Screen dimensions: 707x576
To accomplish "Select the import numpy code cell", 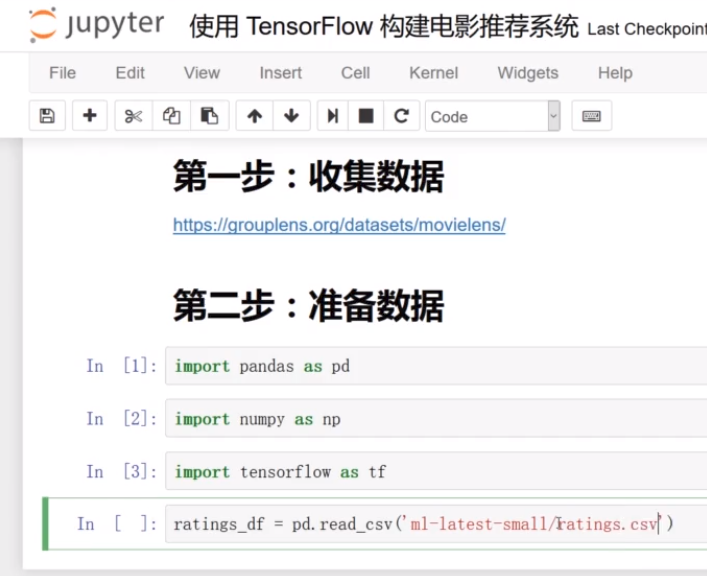I will click(436, 419).
